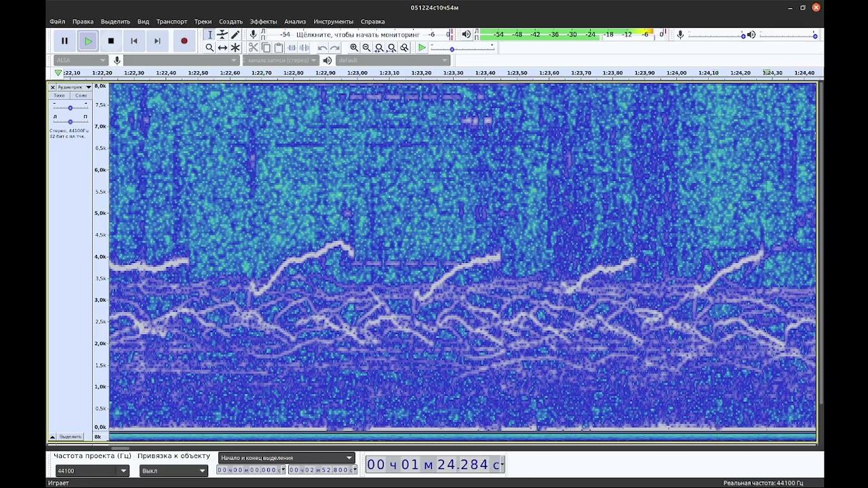Screen dimensions: 868x488
Task: Toggle the Соло button on the track
Action: coord(81,96)
